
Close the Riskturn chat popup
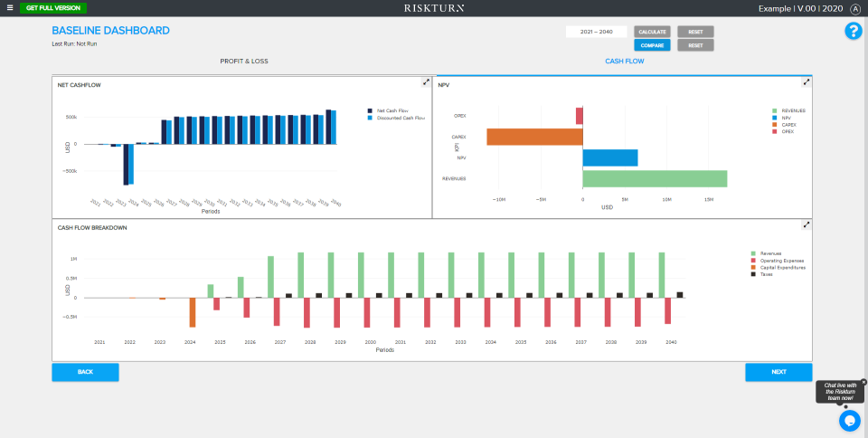pos(863,382)
